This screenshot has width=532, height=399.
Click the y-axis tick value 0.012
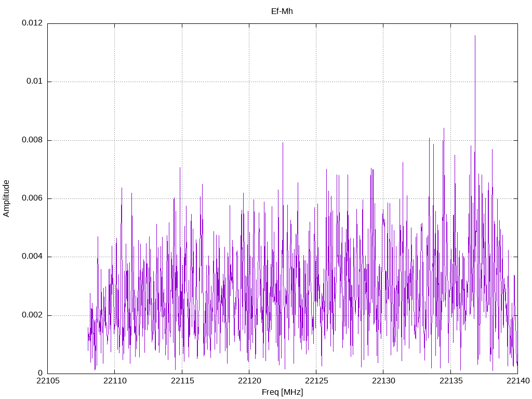pyautogui.click(x=32, y=23)
